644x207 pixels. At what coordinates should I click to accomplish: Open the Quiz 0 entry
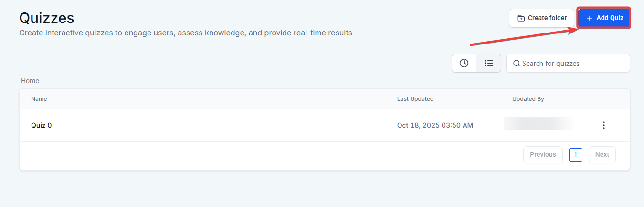click(x=42, y=125)
